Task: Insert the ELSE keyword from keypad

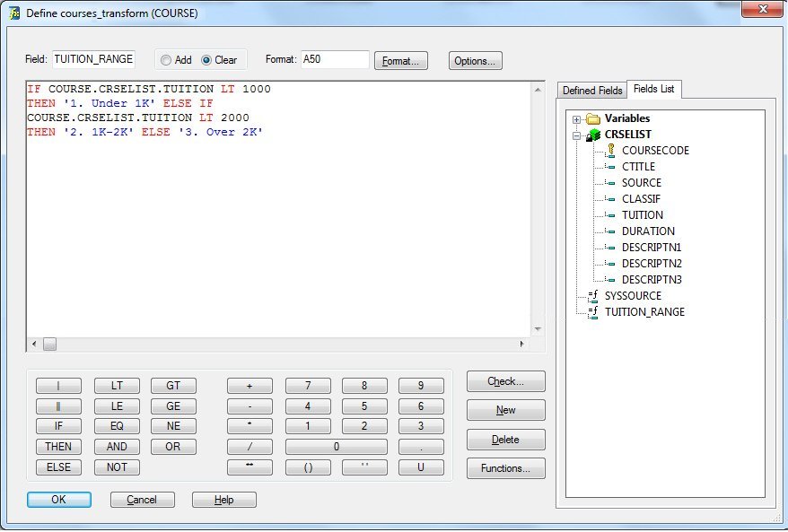Action: [59, 467]
